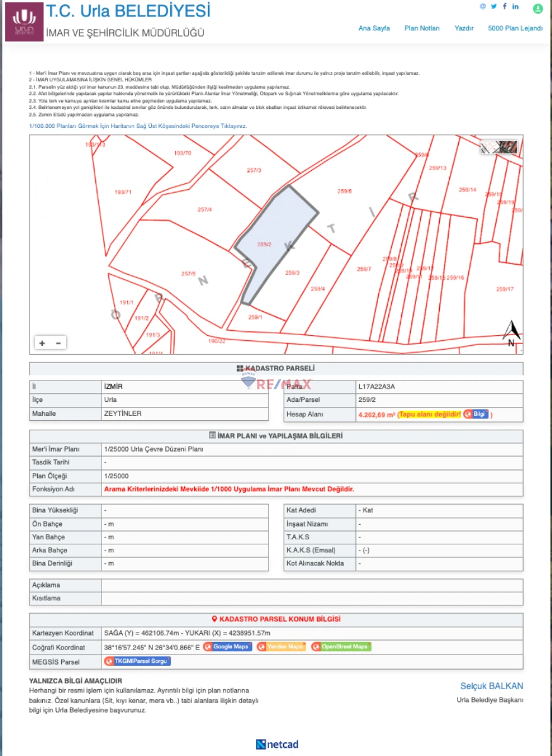Viewport: 552px width, 756px height.
Task: Click the 1/25000 Urla Çevre Düzeni Planı text
Action: click(x=153, y=449)
